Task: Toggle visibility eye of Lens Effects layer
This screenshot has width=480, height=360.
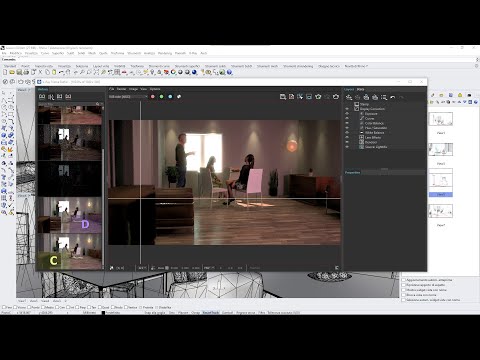Action: click(x=347, y=137)
